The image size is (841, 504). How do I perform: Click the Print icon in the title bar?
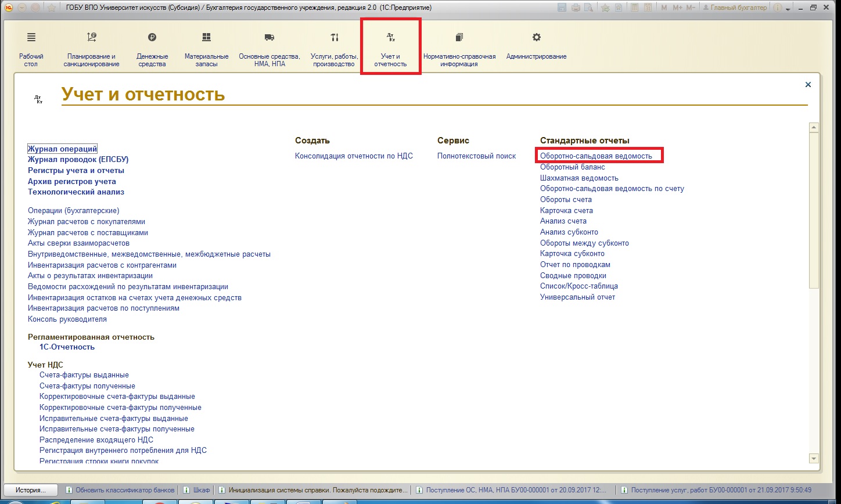tap(576, 8)
